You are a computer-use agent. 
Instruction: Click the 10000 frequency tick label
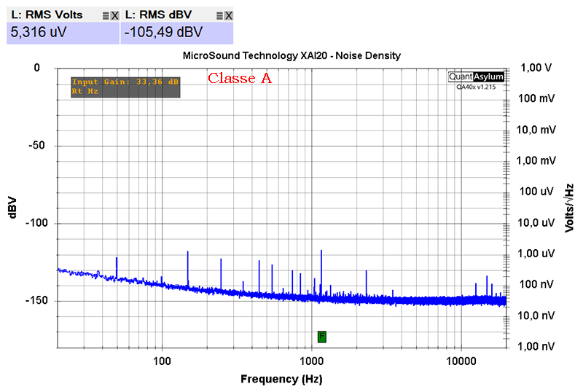click(461, 361)
